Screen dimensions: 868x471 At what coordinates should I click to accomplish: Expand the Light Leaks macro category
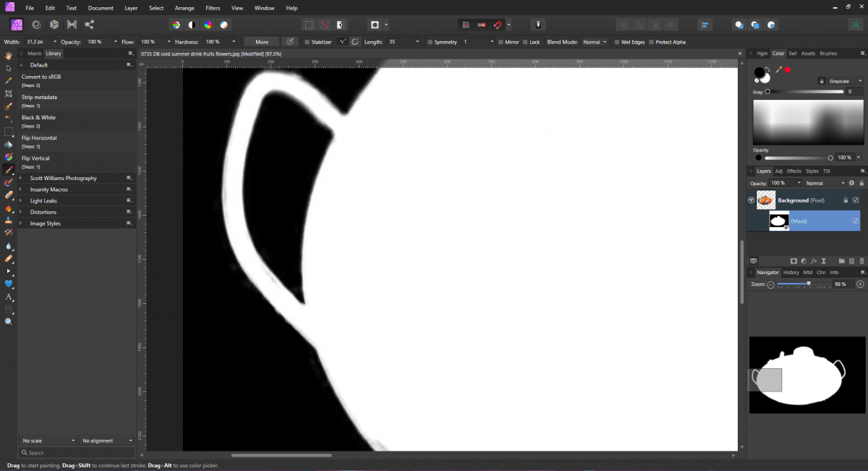(21, 200)
